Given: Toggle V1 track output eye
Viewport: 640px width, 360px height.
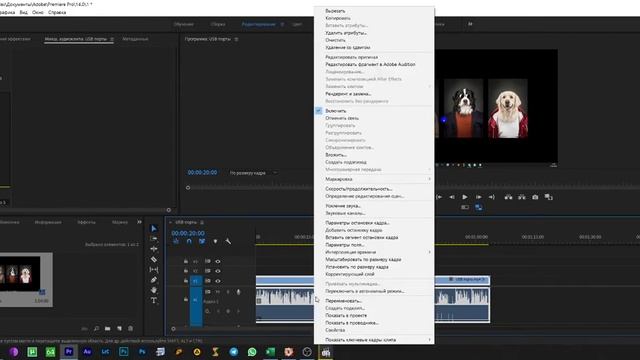Looking at the screenshot, I should tap(218, 281).
